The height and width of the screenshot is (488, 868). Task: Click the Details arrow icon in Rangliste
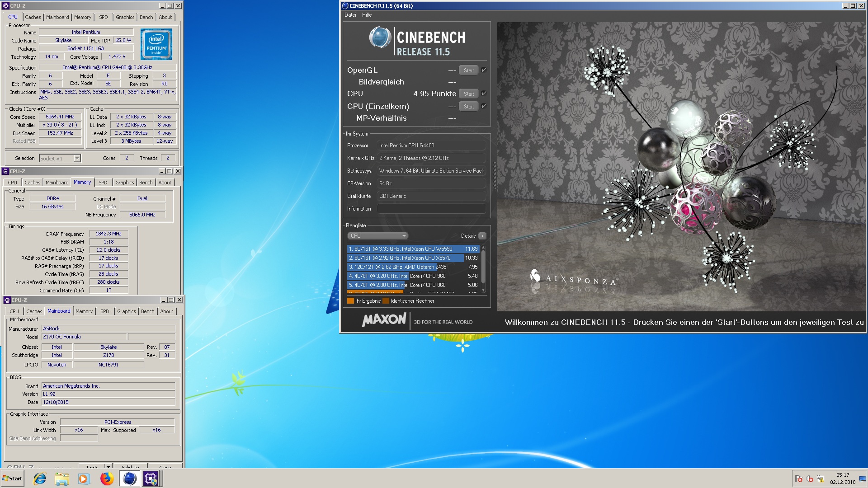pos(482,236)
